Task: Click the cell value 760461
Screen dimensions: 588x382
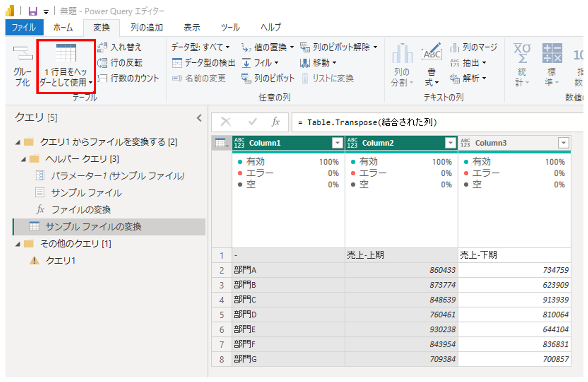Action: pyautogui.click(x=401, y=315)
